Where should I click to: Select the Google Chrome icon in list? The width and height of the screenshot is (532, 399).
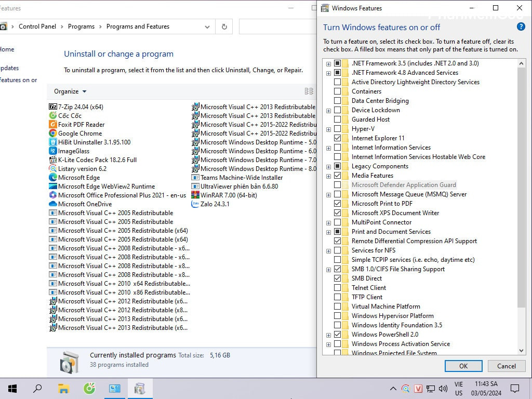[52, 134]
